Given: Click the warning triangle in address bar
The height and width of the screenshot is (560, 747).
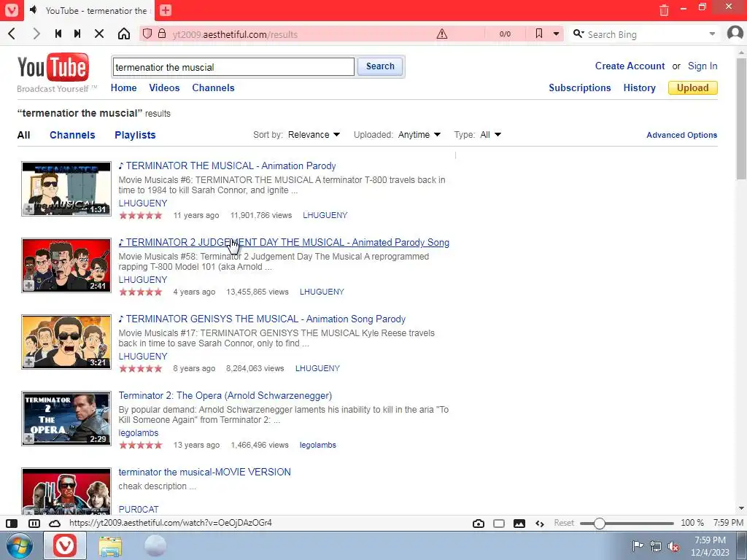Looking at the screenshot, I should (442, 34).
